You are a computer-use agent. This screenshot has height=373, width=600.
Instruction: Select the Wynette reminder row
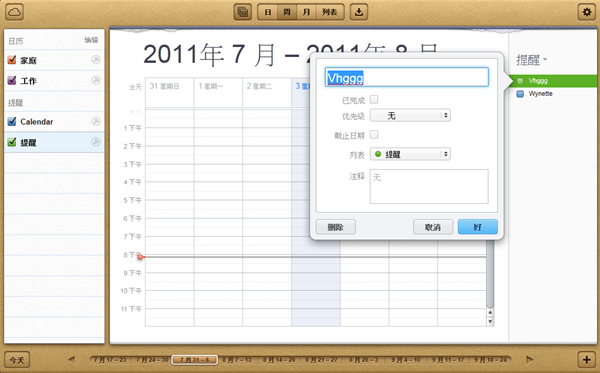[553, 94]
